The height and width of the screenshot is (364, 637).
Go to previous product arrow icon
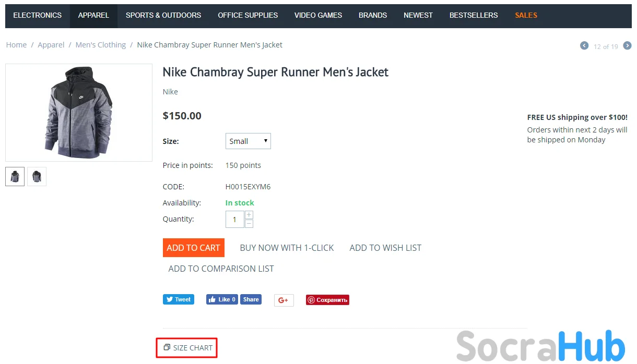[x=584, y=46]
